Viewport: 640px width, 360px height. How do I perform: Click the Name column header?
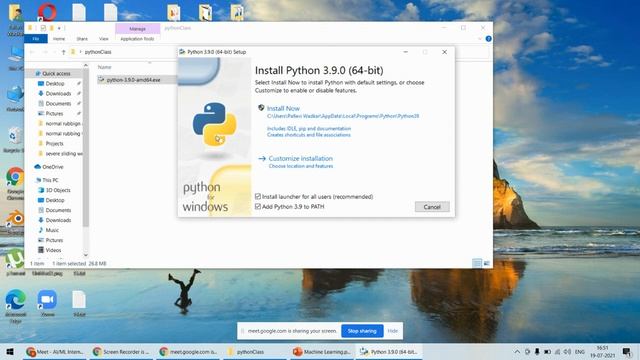[104, 67]
